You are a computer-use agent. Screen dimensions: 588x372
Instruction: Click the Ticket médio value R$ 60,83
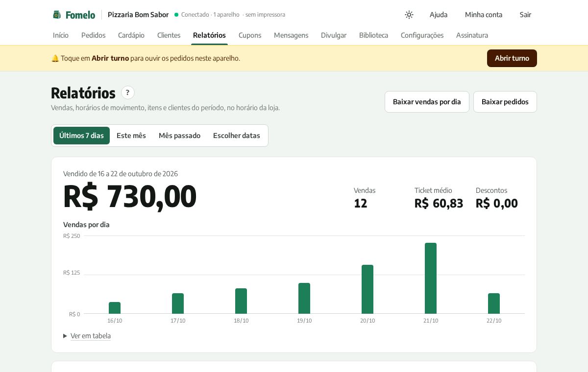coord(439,203)
